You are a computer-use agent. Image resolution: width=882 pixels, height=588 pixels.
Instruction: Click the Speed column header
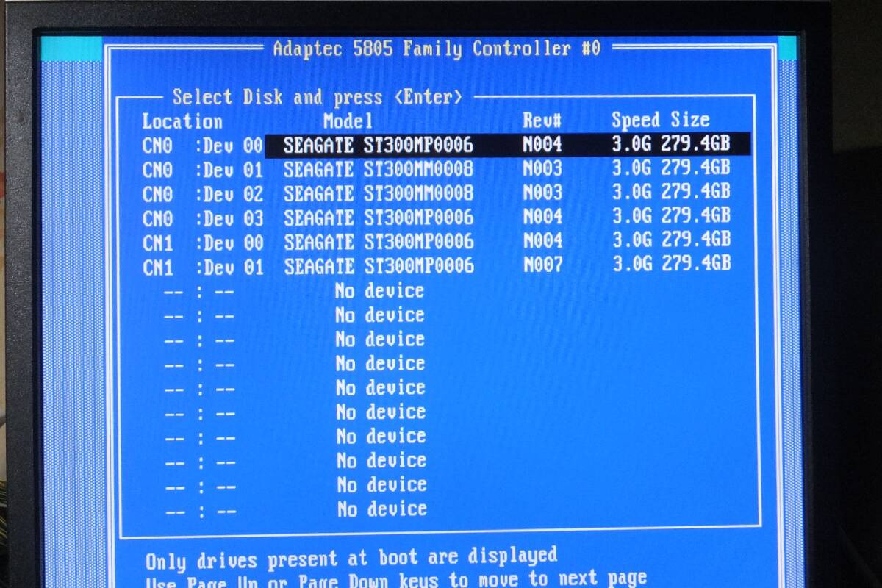click(637, 121)
